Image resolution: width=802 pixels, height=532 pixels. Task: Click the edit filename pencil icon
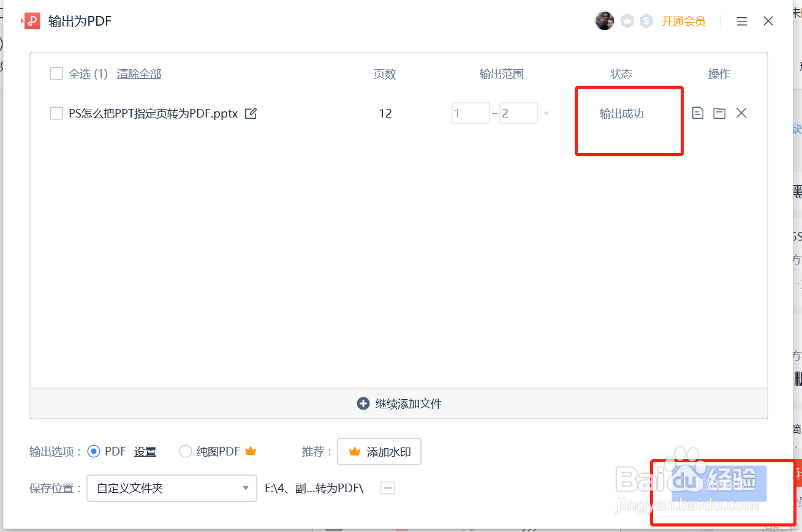(x=251, y=113)
